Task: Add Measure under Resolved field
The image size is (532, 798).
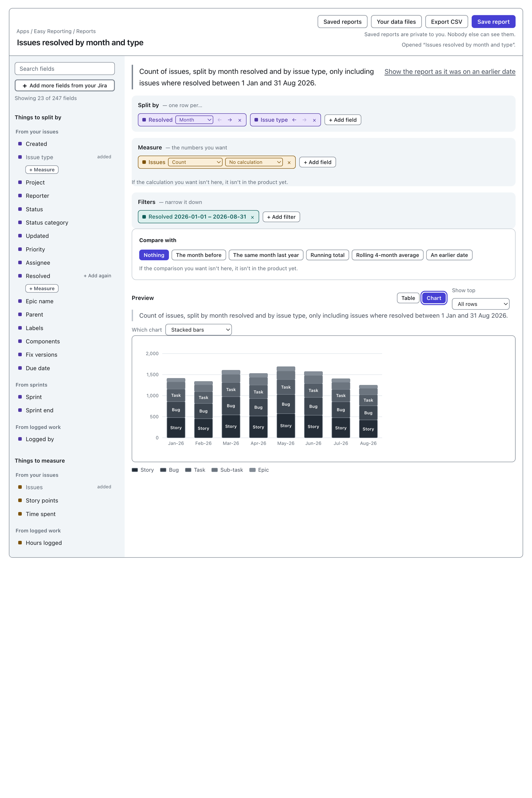Action: pos(42,288)
